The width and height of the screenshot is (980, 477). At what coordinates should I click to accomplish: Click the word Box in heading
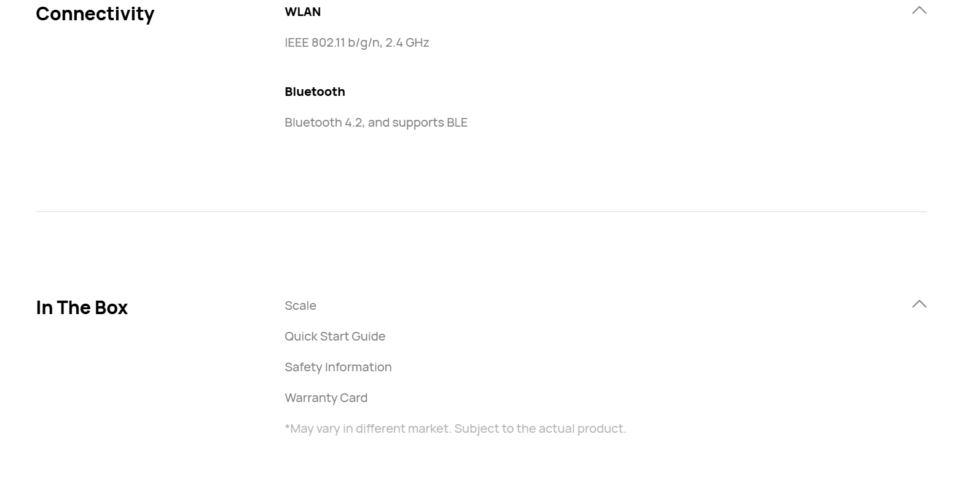click(111, 307)
